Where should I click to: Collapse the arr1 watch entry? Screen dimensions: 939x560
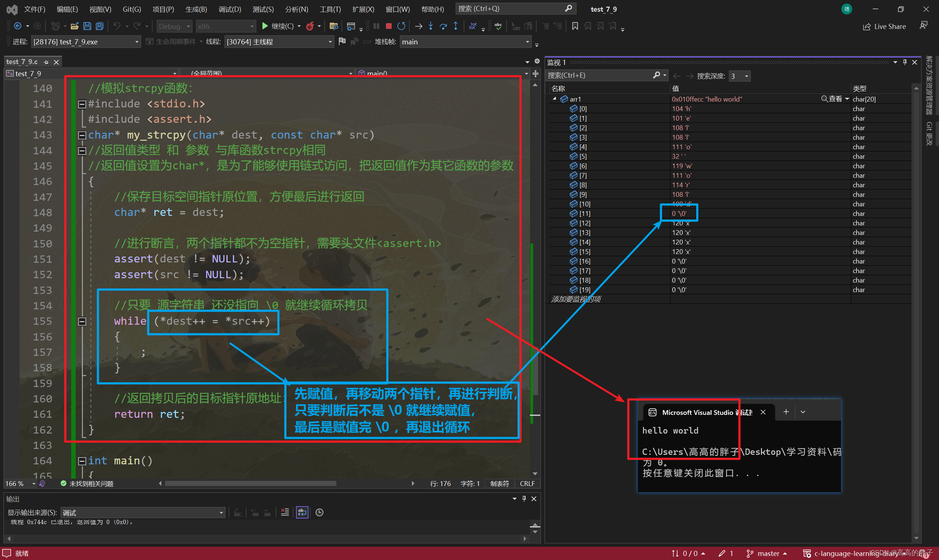(x=554, y=99)
